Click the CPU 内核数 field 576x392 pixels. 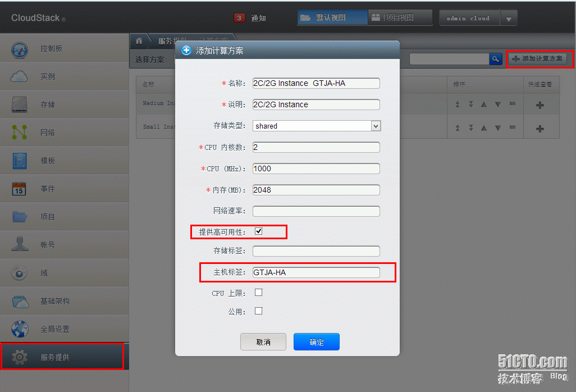point(316,147)
